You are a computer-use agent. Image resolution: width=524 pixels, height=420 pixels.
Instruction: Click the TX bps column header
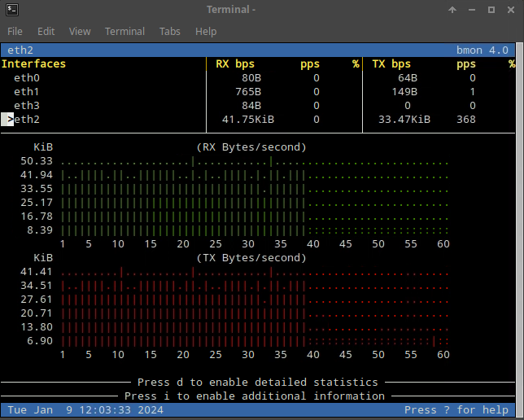pos(391,63)
